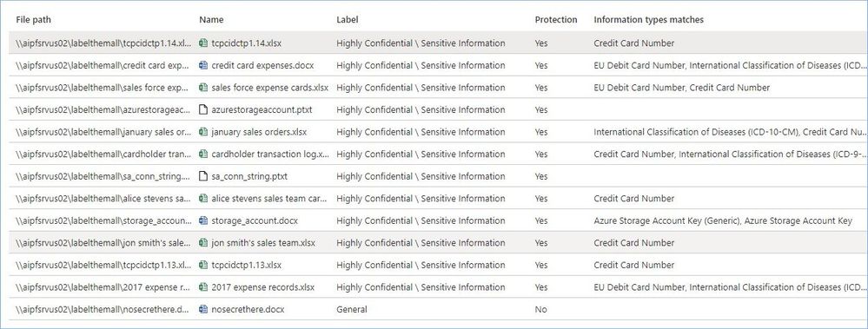Click the Word icon beside nosecrethere.docx
868x329 pixels.
click(203, 309)
